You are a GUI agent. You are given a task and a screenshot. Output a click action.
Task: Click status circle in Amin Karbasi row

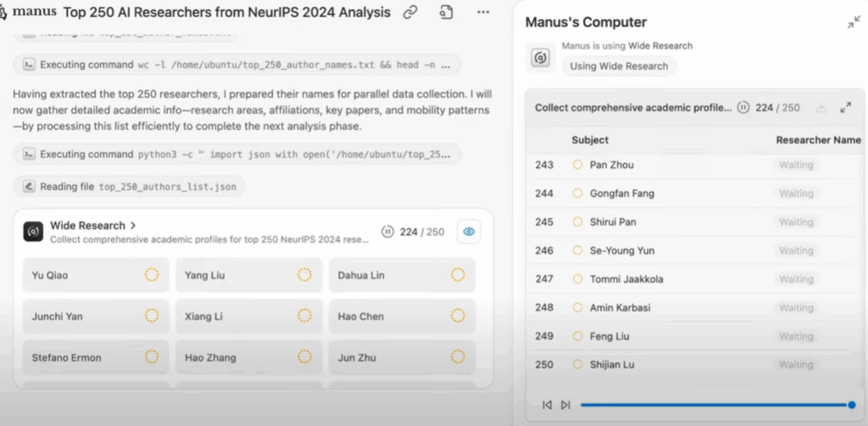(577, 308)
